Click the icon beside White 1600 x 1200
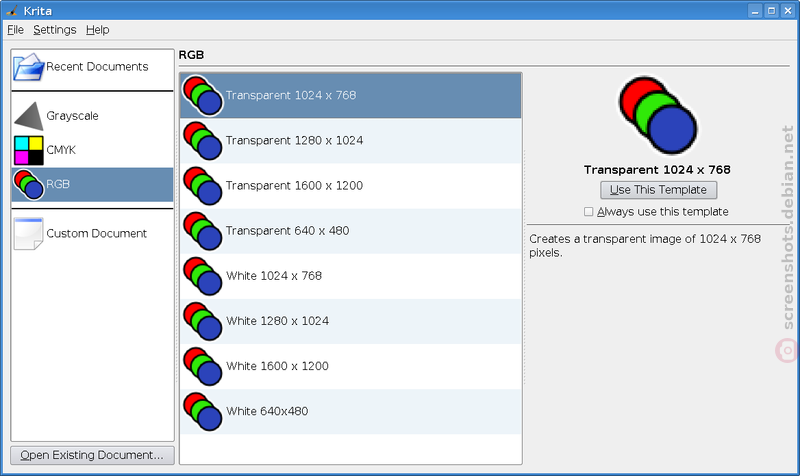The image size is (800, 476). click(203, 366)
